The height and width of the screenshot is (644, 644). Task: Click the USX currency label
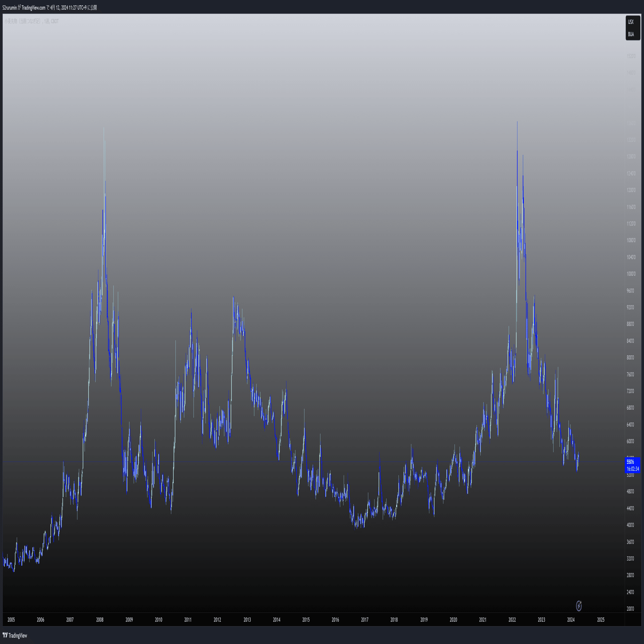(631, 22)
